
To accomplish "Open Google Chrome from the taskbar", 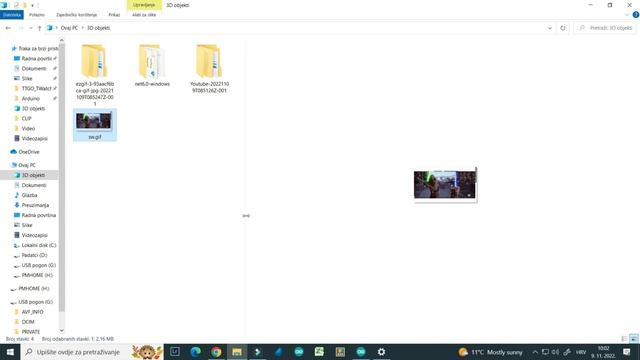I will (x=216, y=352).
